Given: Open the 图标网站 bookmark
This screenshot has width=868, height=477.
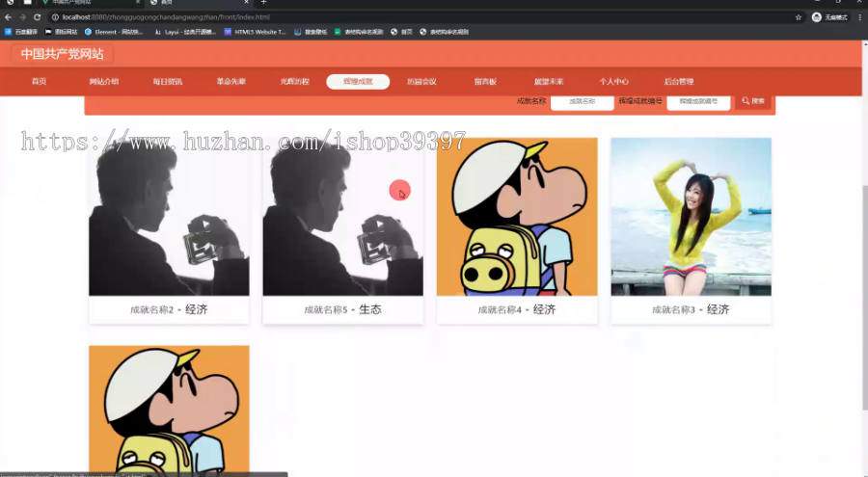Looking at the screenshot, I should pos(61,32).
